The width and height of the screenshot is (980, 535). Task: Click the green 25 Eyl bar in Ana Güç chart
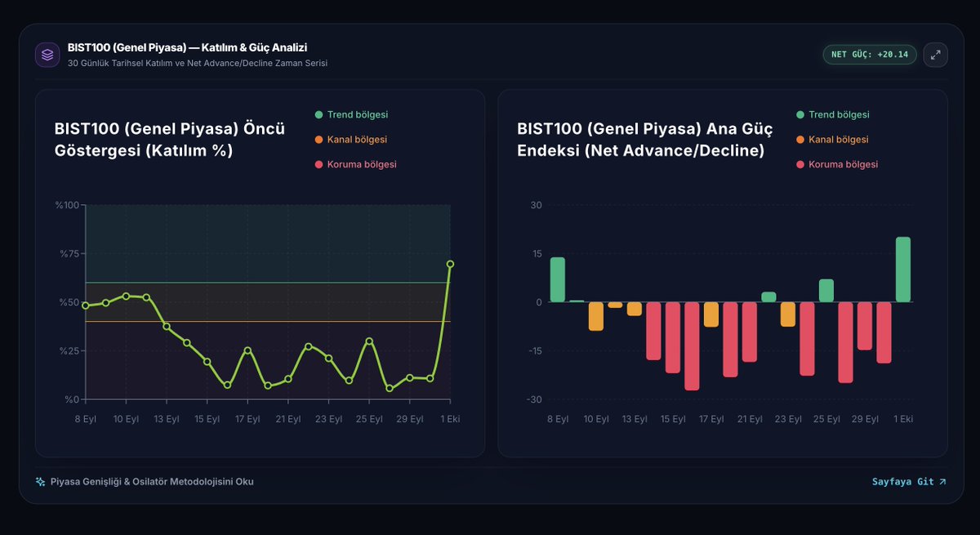coord(826,291)
